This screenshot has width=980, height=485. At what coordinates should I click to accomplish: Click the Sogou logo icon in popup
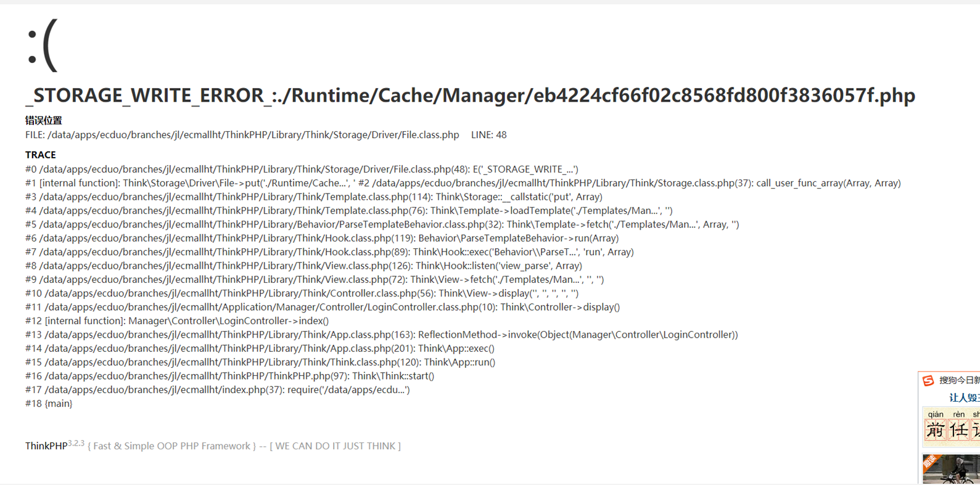pyautogui.click(x=928, y=381)
